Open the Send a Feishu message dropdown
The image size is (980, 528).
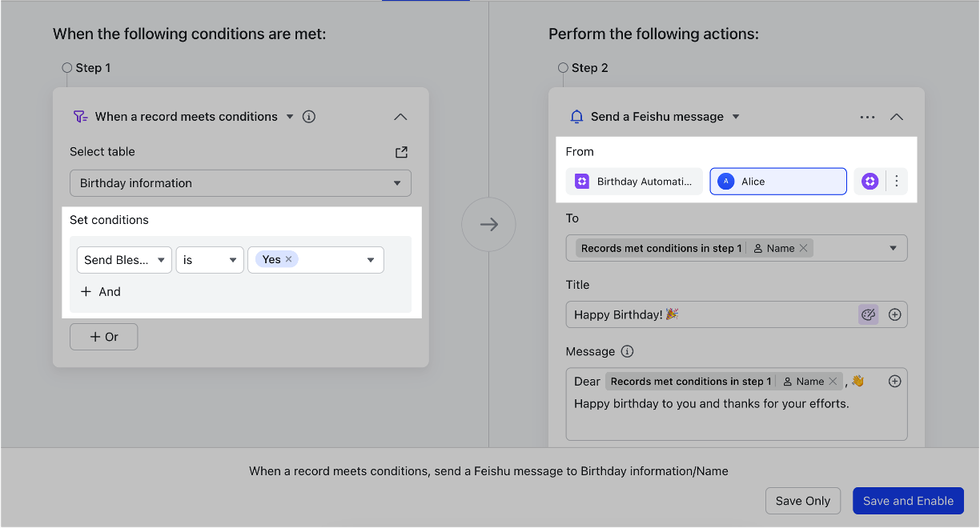click(736, 117)
